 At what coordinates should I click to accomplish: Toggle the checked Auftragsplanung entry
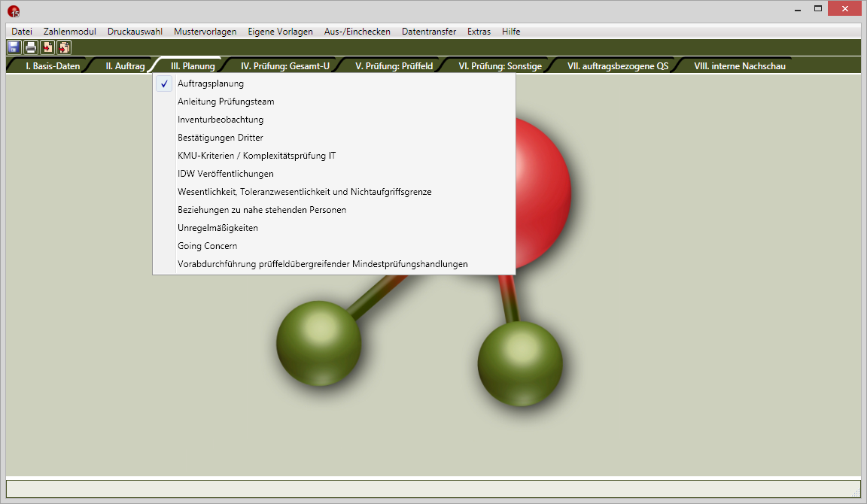tap(211, 83)
